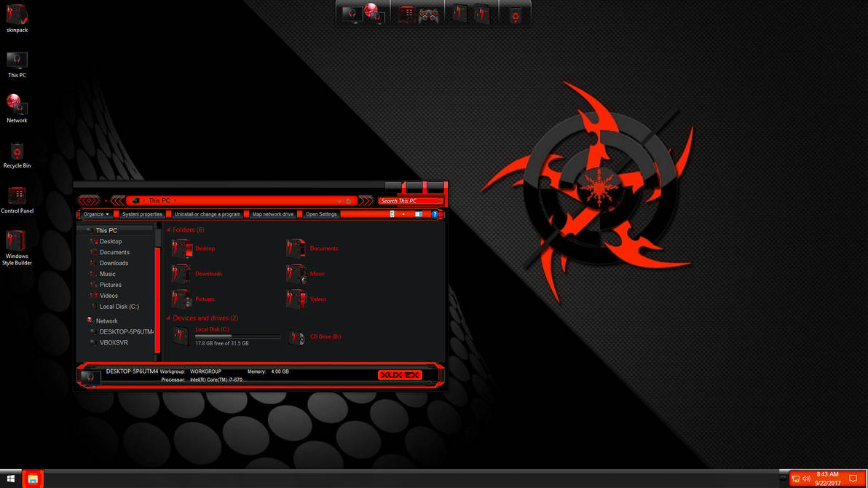Click Map network drive in toolbar
The height and width of the screenshot is (488, 868).
coord(272,213)
